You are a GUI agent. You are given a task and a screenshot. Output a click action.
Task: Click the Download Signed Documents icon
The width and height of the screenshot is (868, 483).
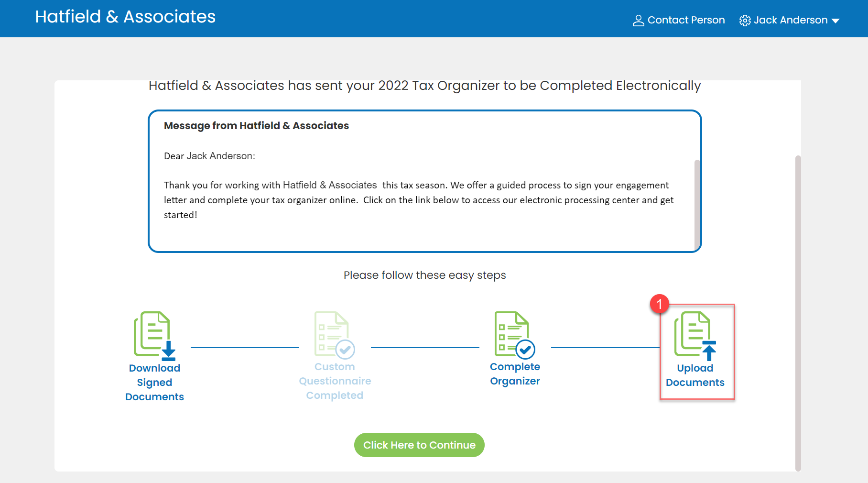tap(155, 336)
